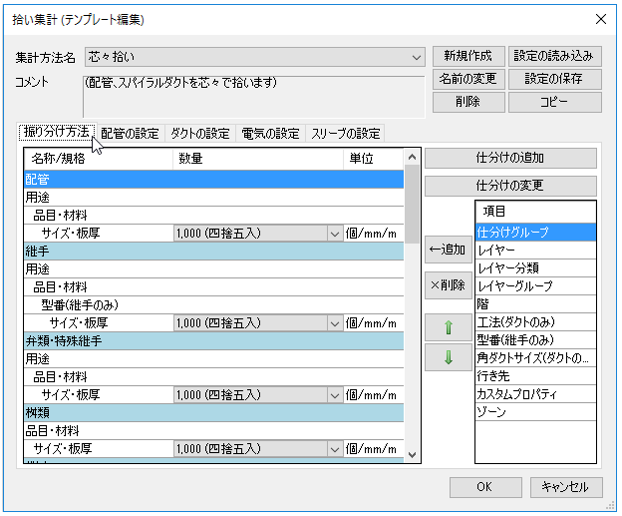Select レイヤーグループ in the 項目 list
This screenshot has width=622, height=516.
click(x=536, y=286)
